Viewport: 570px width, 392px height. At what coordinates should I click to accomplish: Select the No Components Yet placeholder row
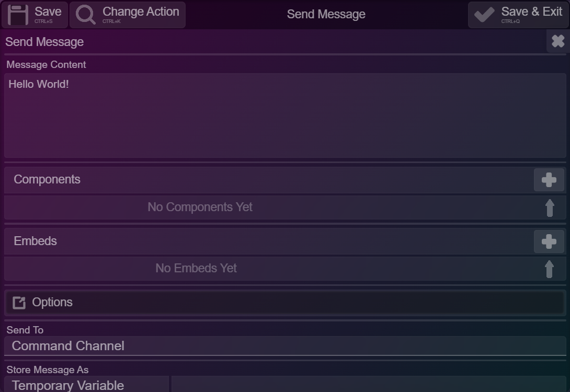point(200,207)
